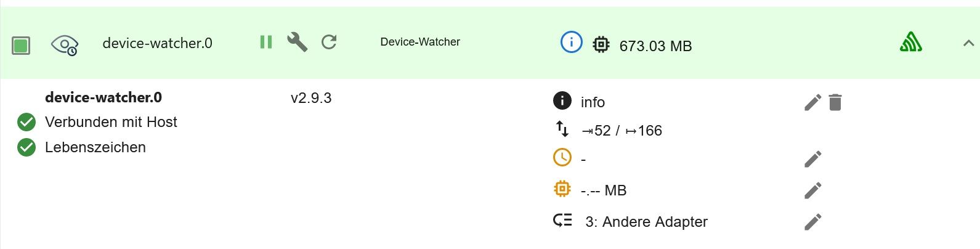Screen dimensions: 980x249
Task: Click the device-watcher eye adapter icon
Action: pyautogui.click(x=65, y=45)
